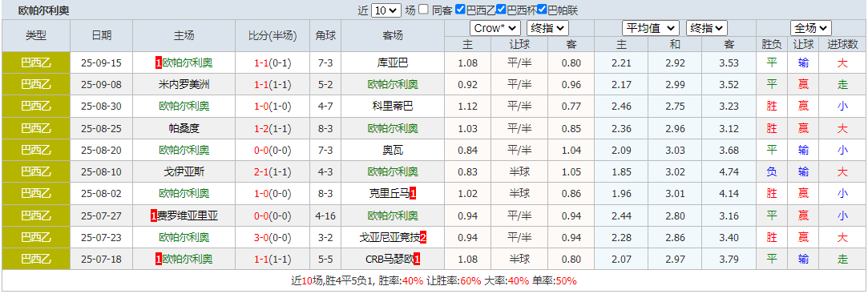Open the recent matches count dropdown showing 10
Viewport: 868px width, 294px height.
386,10
